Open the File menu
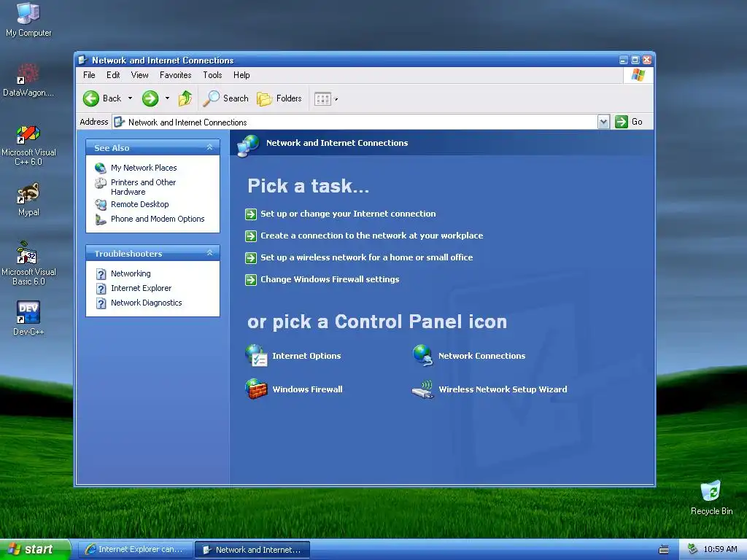Image resolution: width=747 pixels, height=560 pixels. coord(89,75)
